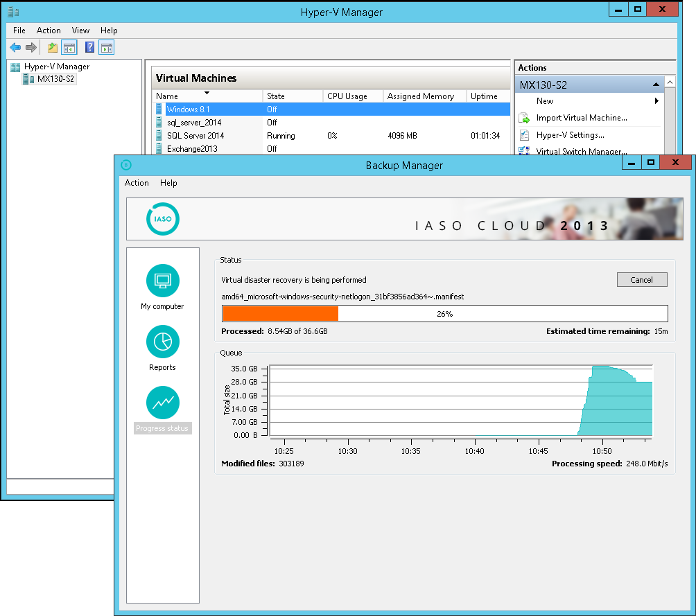Screen dimensions: 696x616
Task: Minimize the Backup Manager window
Action: [x=632, y=163]
